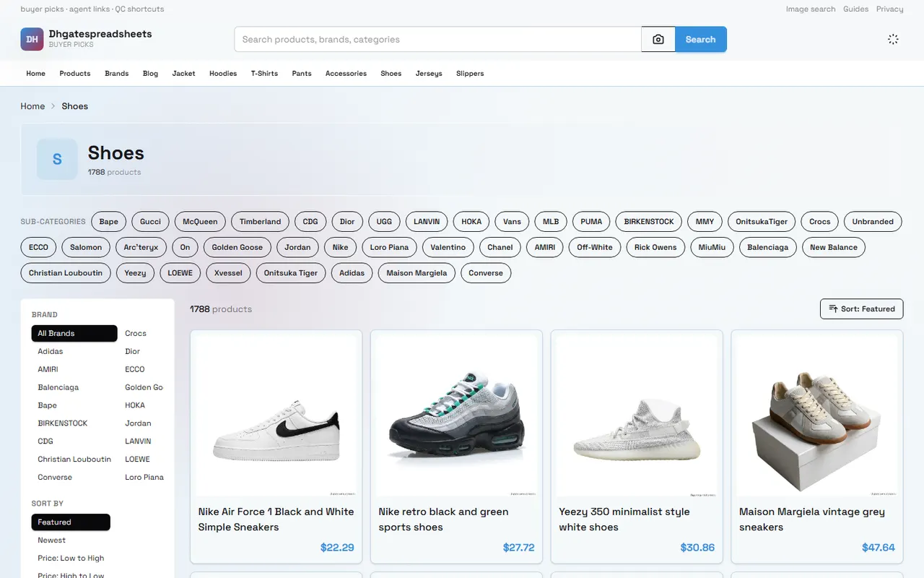Click the blue S category badge

tap(57, 159)
